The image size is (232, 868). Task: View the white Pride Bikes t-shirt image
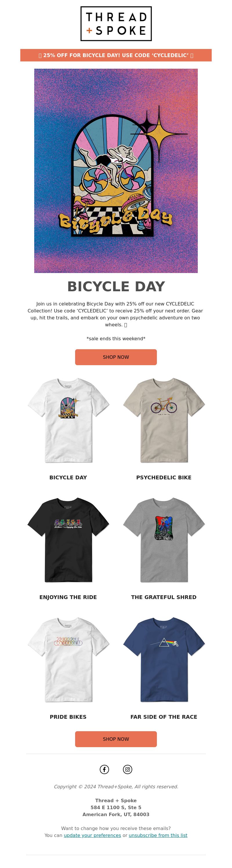[68, 659]
